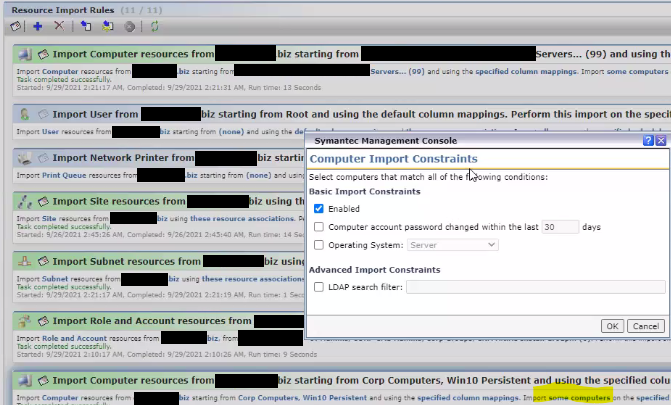
Task: Open schedule icon of the Corp Computers import rule
Action: [43, 381]
